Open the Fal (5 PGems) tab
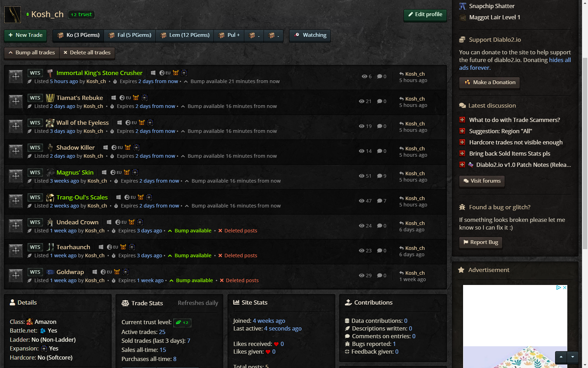Screen dimensions: 588x368 pyautogui.click(x=130, y=35)
